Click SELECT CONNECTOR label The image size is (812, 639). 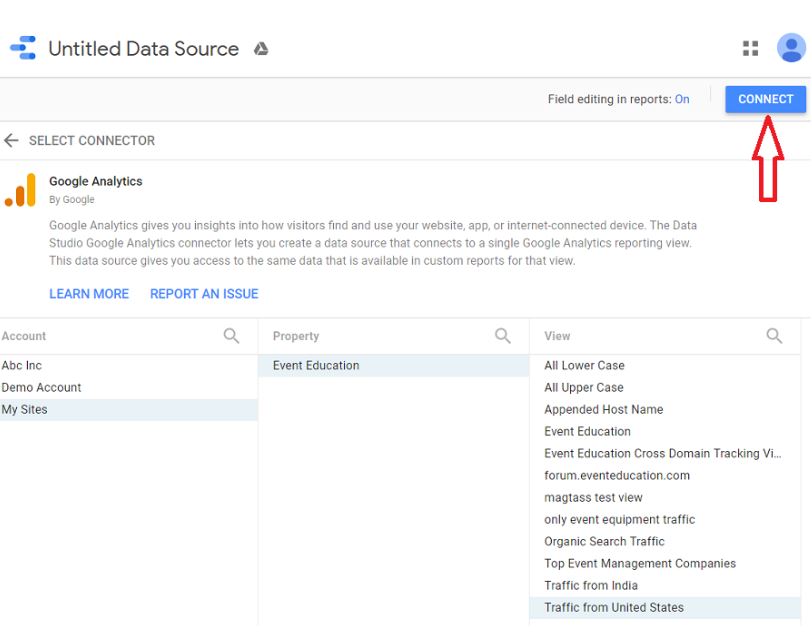click(92, 140)
